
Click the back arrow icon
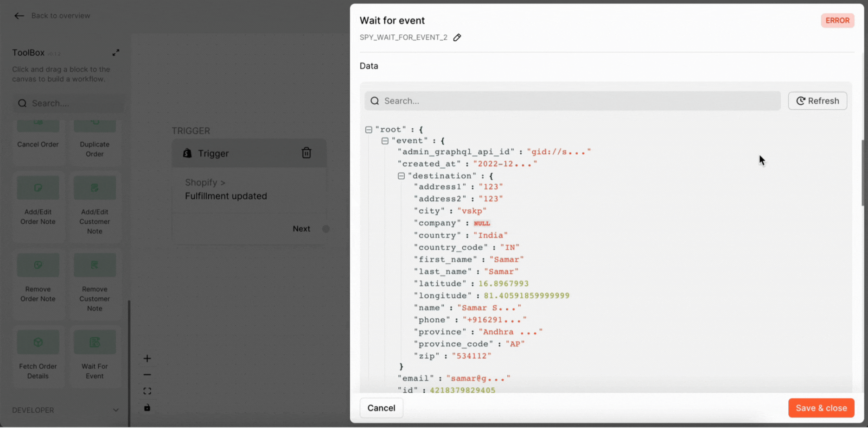point(19,16)
